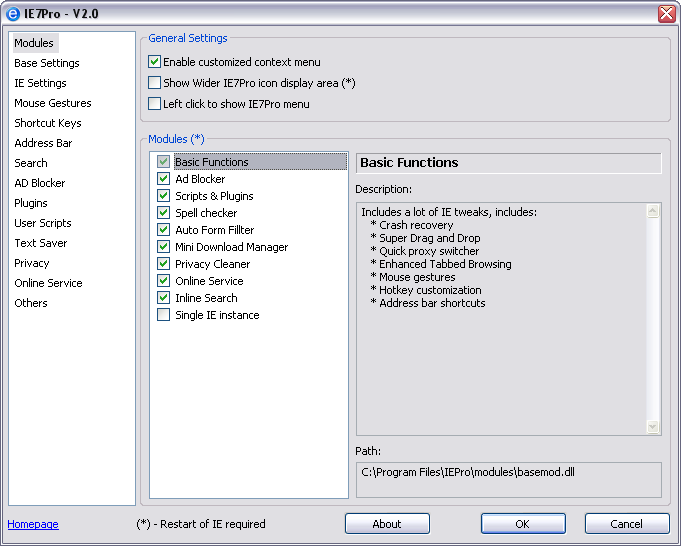Viewport: 681px width, 546px height.
Task: Uncheck the Privacy Cleaner module checkbox
Action: click(x=163, y=264)
